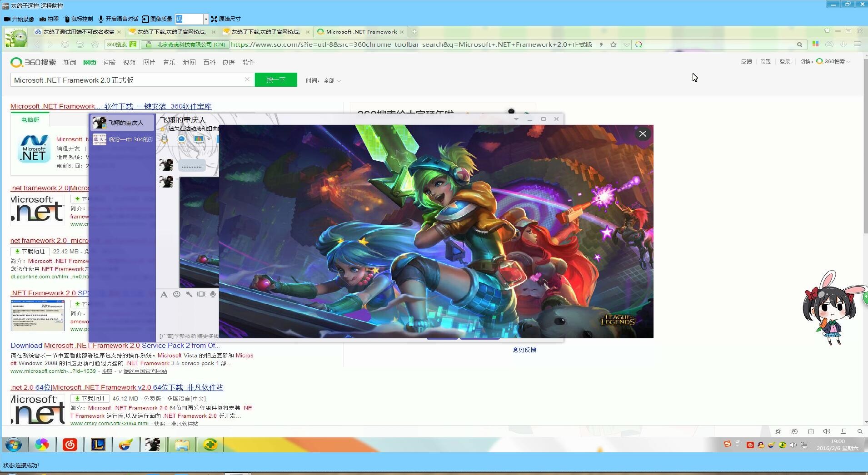The width and height of the screenshot is (868, 475).
Task: Open the font settings icon in the chat window
Action: (164, 294)
